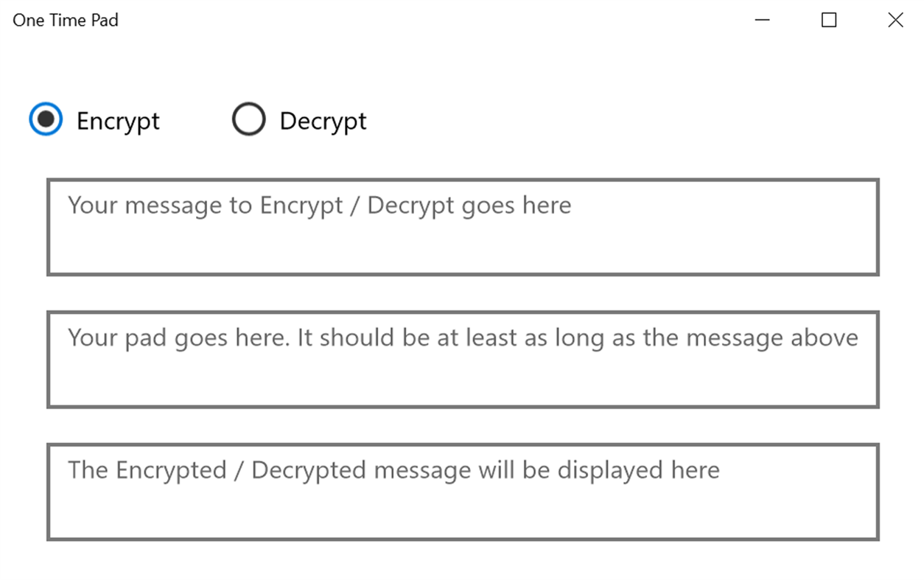Close the One Time Pad window
924x580 pixels.
pos(895,20)
